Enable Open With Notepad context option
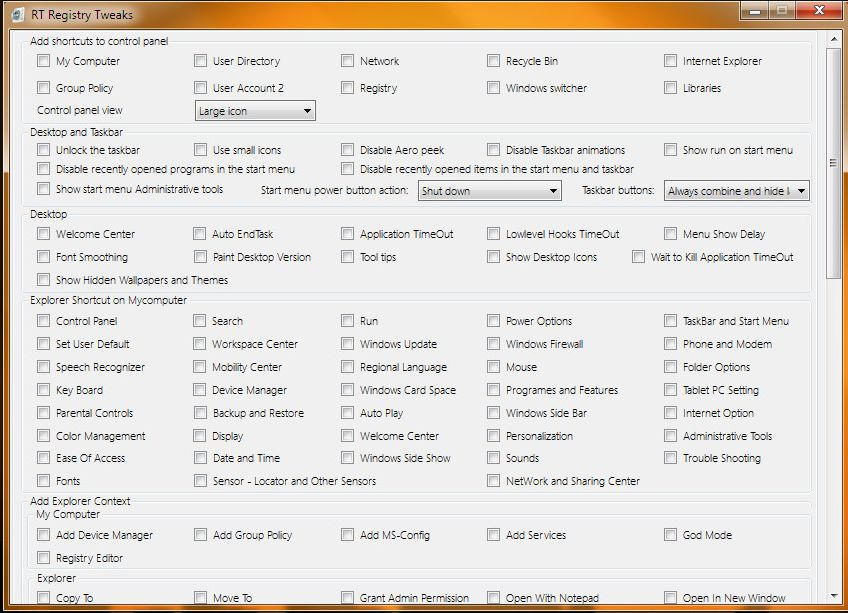Screen dimensions: 848x613 click(x=493, y=597)
